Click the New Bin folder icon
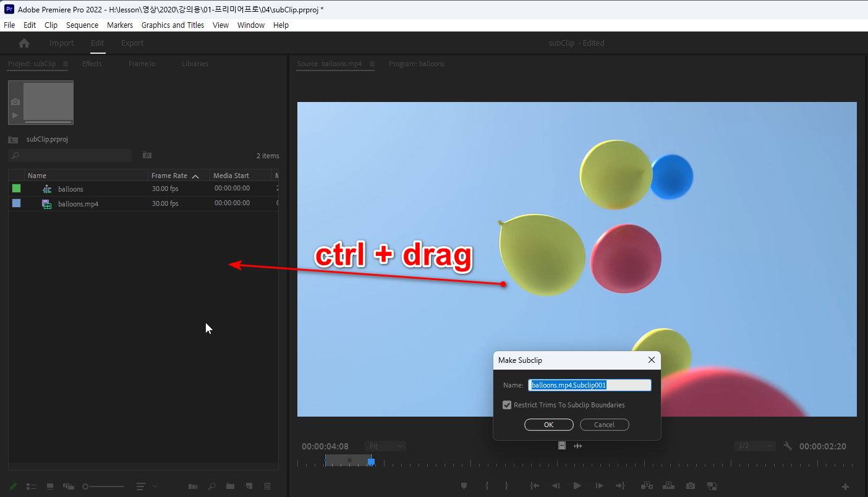 230,486
